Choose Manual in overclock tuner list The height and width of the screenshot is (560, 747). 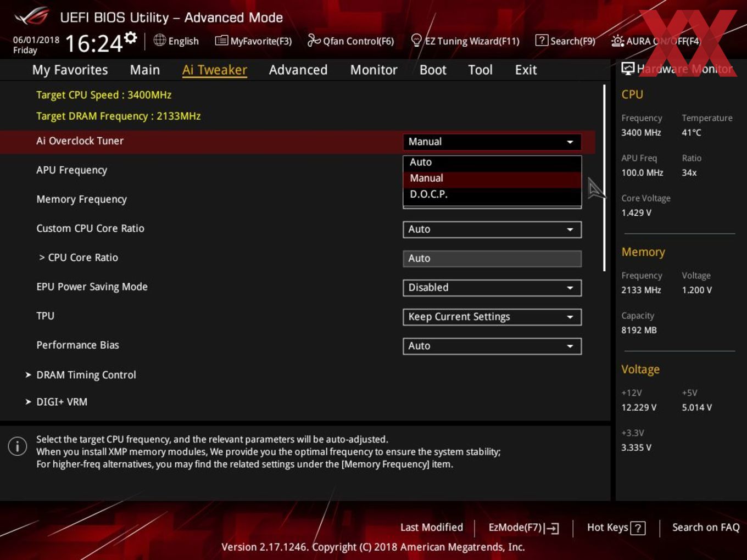point(492,178)
